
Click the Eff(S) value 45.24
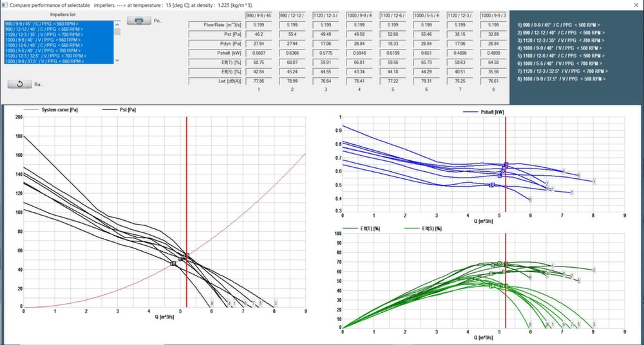[x=292, y=72]
